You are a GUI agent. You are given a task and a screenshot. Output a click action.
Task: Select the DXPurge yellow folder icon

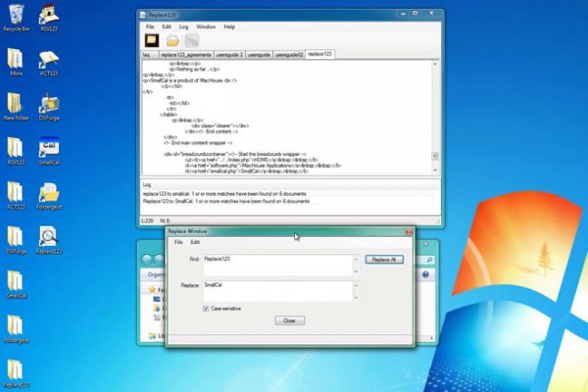point(16,240)
